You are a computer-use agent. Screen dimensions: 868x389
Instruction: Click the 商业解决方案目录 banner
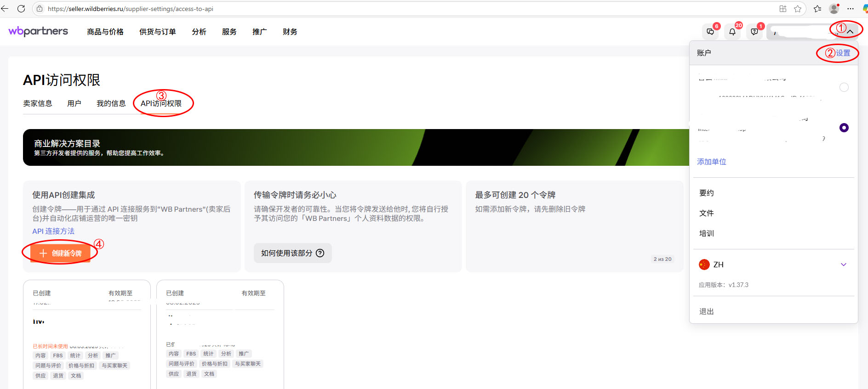tap(356, 147)
